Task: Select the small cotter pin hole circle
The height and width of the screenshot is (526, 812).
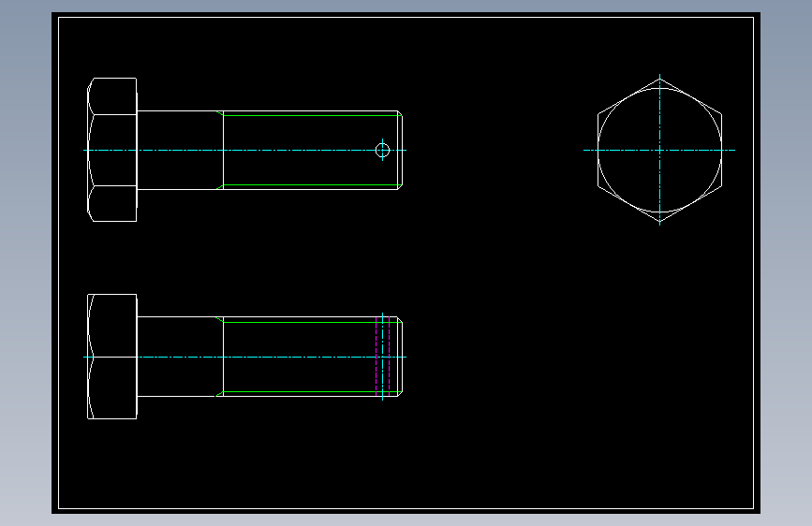Action: (x=382, y=150)
